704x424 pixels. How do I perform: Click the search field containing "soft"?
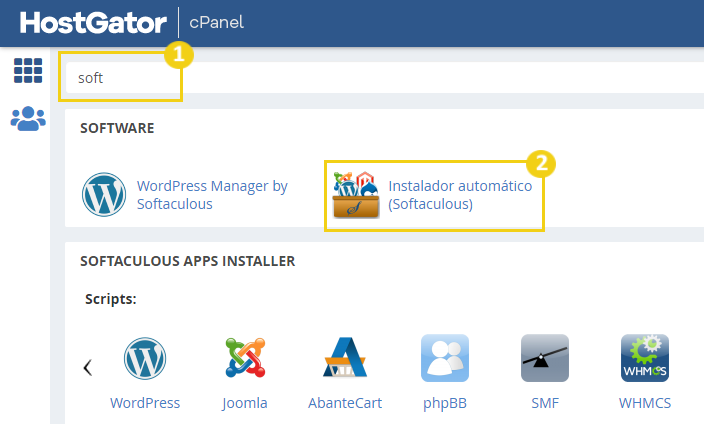(x=385, y=78)
